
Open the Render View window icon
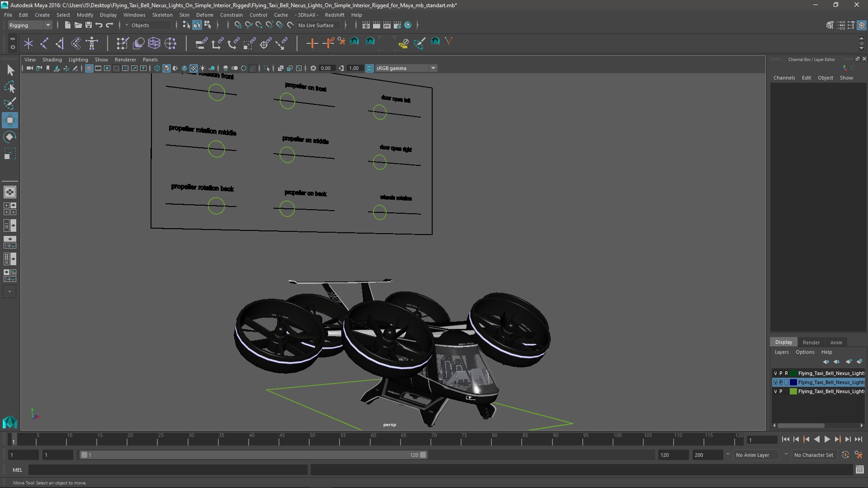click(366, 25)
